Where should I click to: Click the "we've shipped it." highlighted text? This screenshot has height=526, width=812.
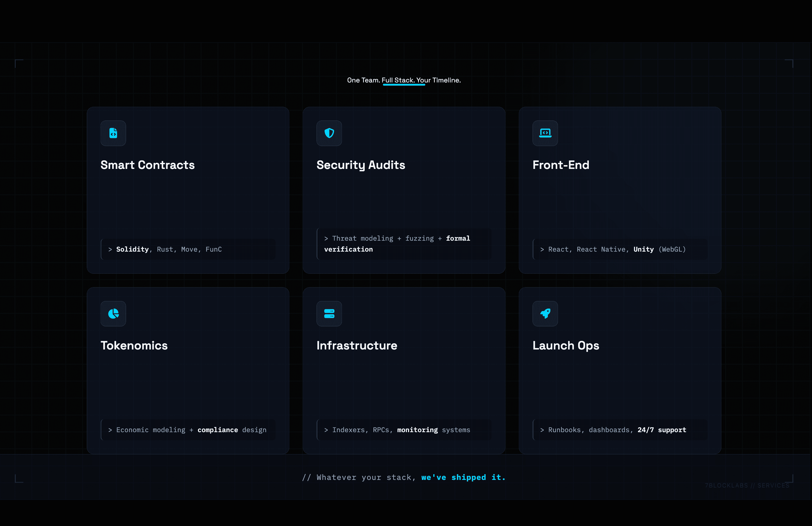[463, 477]
